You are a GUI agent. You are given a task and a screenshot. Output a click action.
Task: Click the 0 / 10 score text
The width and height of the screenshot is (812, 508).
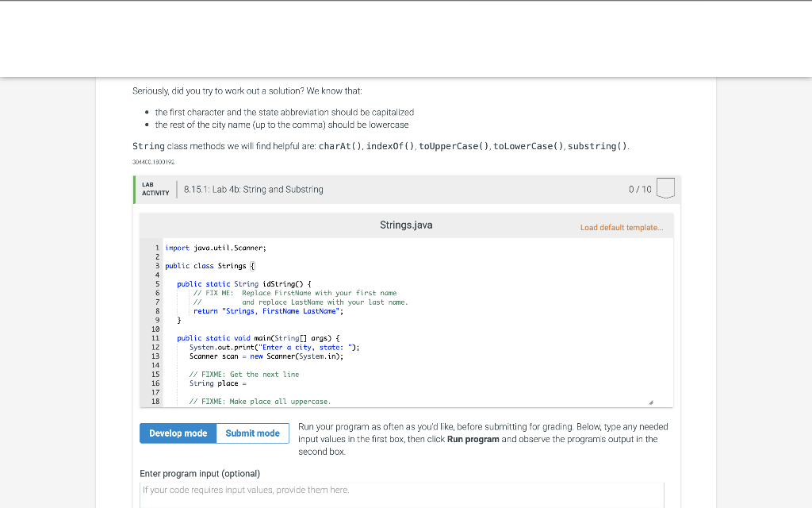click(x=640, y=189)
